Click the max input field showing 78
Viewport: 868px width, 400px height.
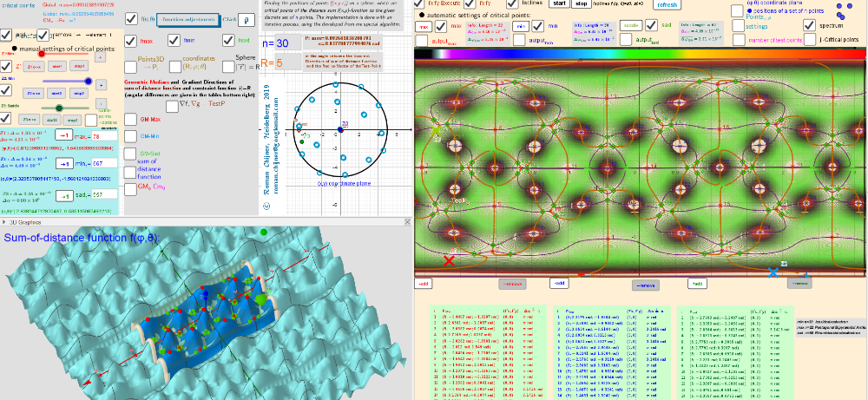pos(105,135)
